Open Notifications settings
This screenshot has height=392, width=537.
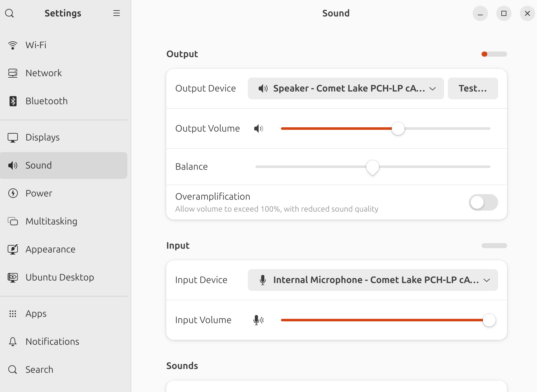(x=64, y=342)
